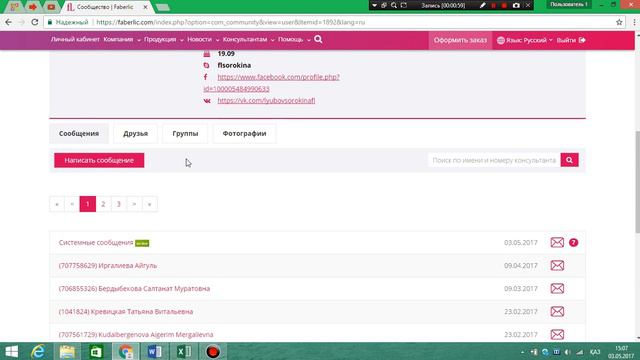This screenshot has height=360, width=640.
Task: Open Системные сообщения conversation
Action: (x=96, y=242)
